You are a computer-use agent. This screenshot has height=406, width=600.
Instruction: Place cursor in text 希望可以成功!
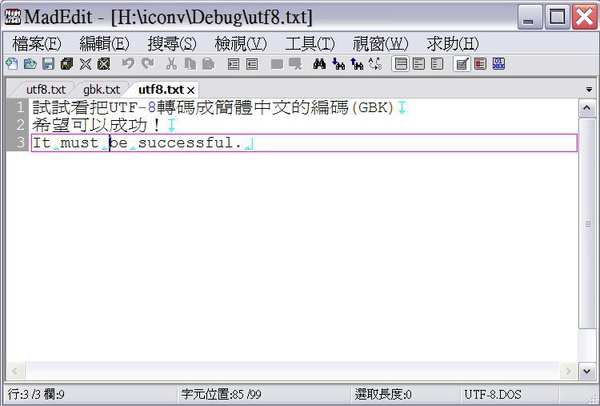coord(96,125)
